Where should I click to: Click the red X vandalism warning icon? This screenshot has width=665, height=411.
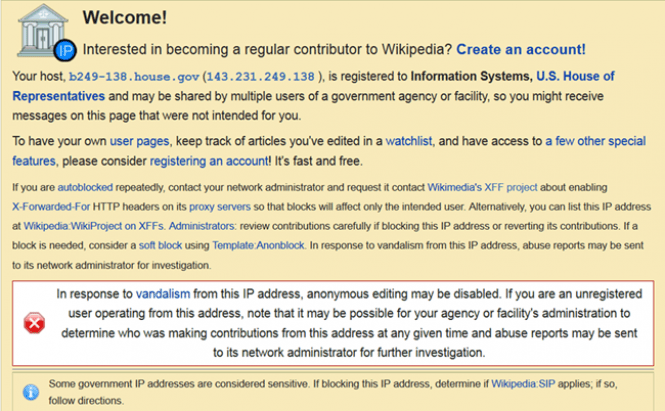[34, 323]
